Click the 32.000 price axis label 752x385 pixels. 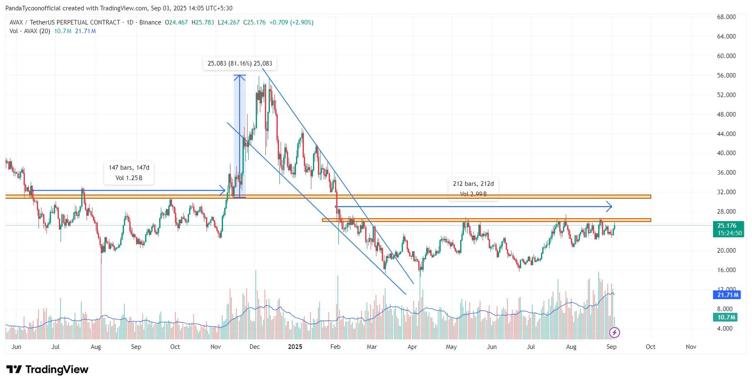point(726,192)
